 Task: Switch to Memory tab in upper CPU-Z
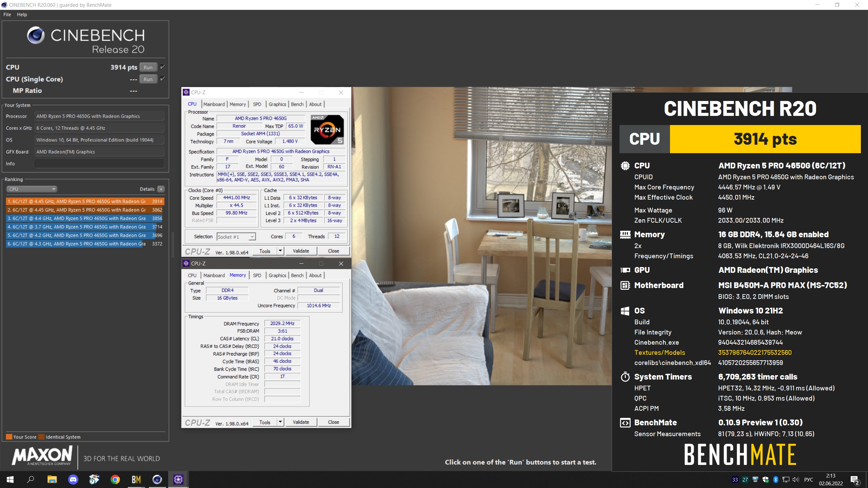pyautogui.click(x=238, y=104)
